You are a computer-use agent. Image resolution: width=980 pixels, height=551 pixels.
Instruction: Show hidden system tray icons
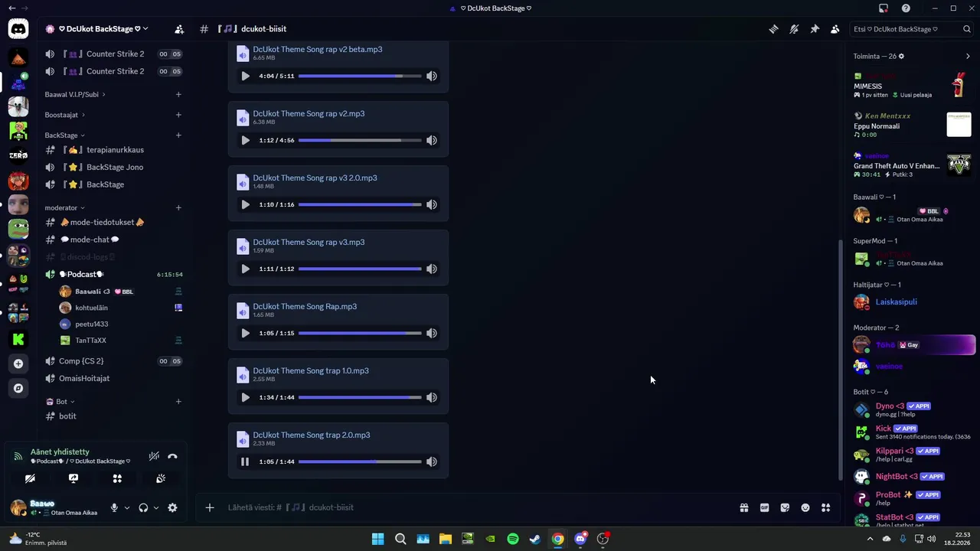[x=870, y=539]
